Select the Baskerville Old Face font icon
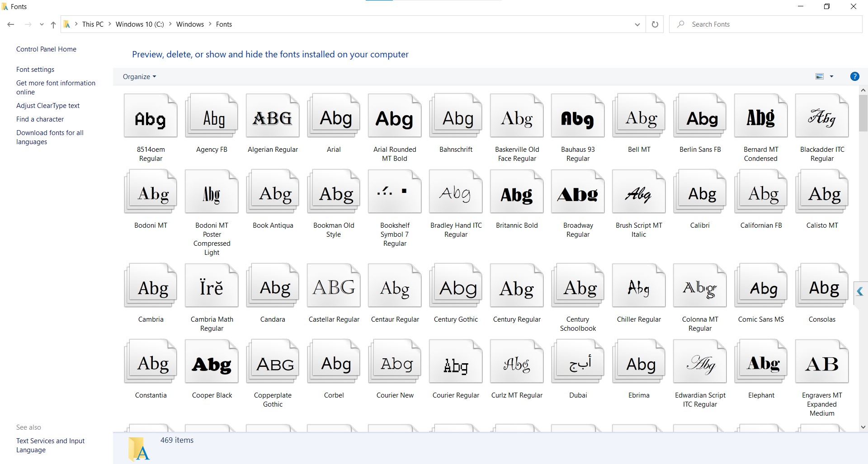This screenshot has height=464, width=868. click(517, 116)
